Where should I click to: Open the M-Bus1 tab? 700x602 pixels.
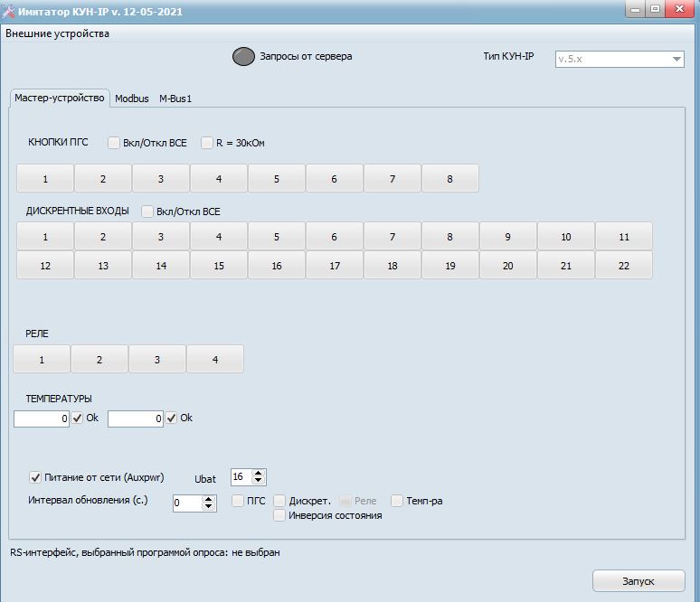click(x=175, y=99)
